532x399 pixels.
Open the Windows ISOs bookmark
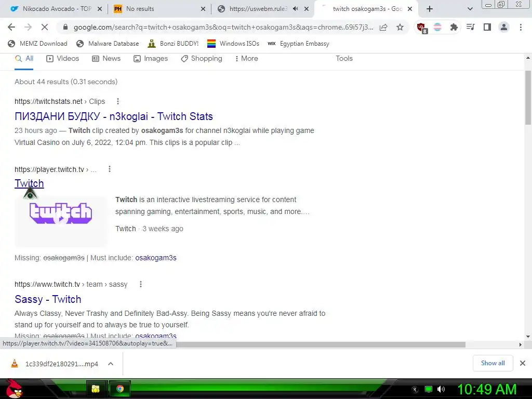233,44
